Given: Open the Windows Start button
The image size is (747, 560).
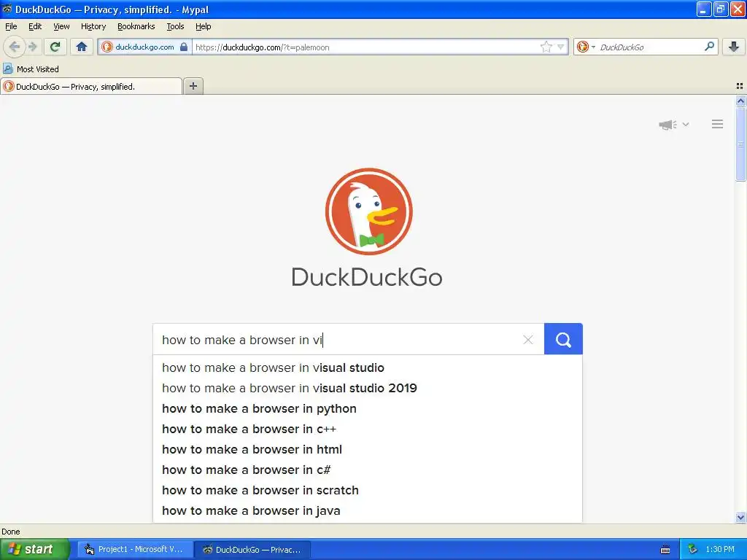Looking at the screenshot, I should (35, 549).
